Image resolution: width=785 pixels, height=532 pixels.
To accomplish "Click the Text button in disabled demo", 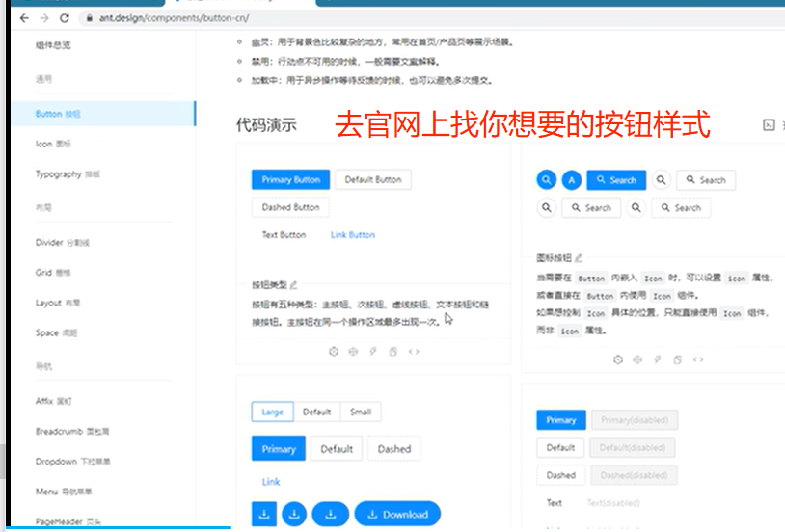I will pos(555,502).
